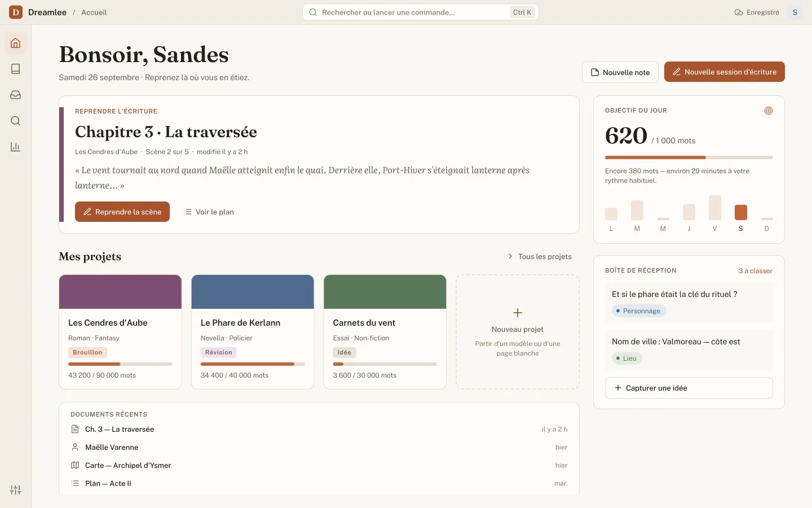
Task: Click the '3 à classer' link
Action: point(755,271)
